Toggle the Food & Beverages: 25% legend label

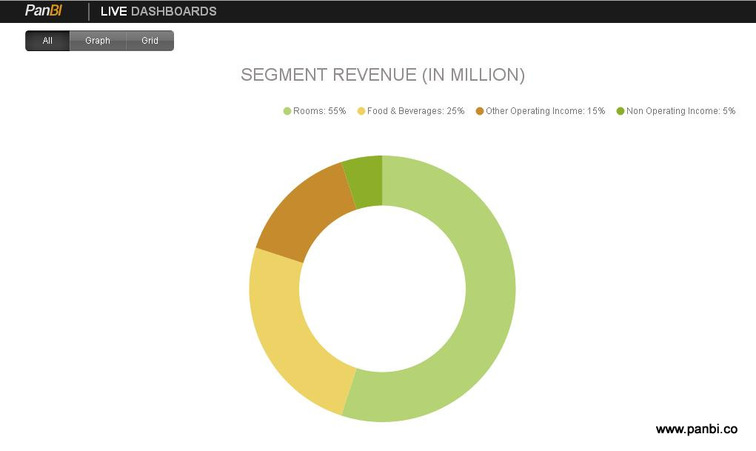[416, 111]
